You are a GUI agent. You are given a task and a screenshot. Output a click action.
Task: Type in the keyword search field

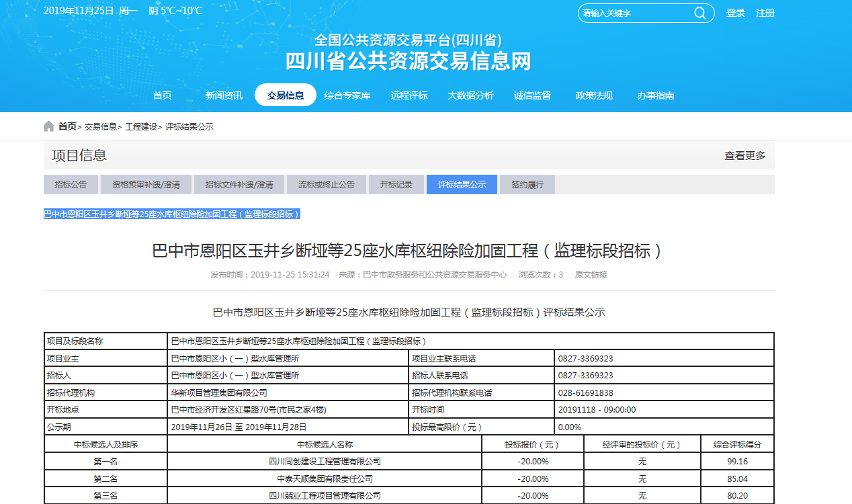pos(632,13)
